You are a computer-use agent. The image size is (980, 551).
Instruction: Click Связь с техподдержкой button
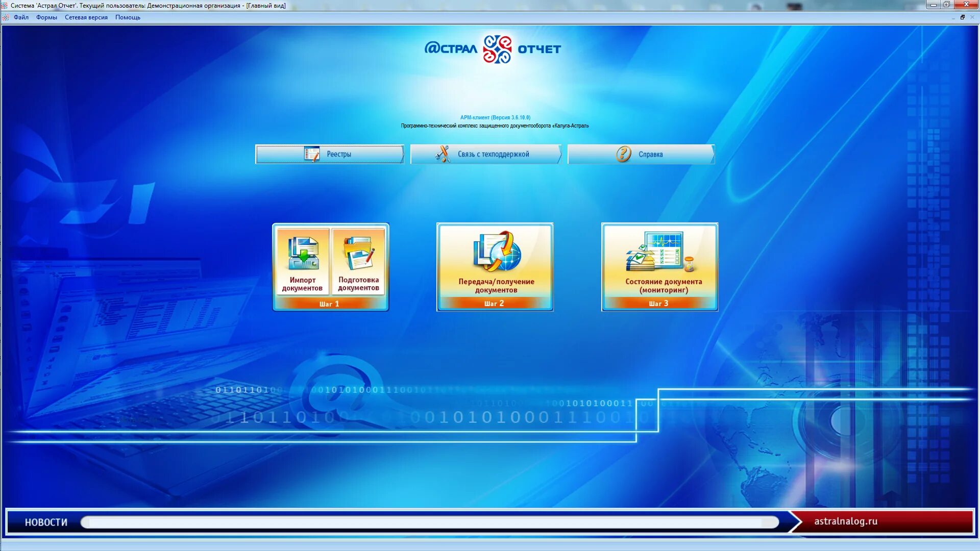(x=493, y=154)
